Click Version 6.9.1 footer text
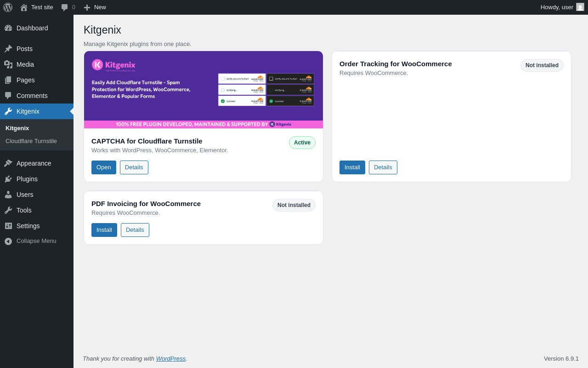This screenshot has height=368, width=588. click(x=561, y=358)
